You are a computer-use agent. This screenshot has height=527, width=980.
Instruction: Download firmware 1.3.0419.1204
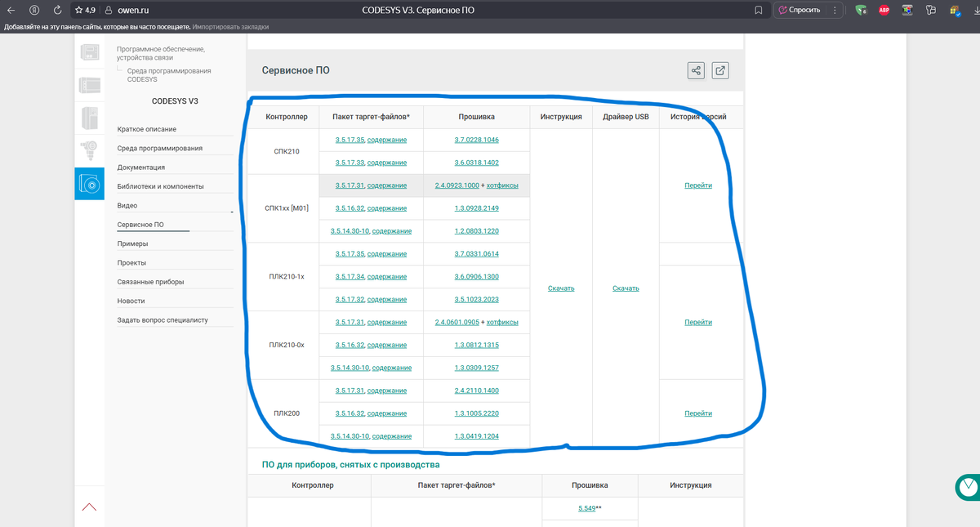[477, 436]
